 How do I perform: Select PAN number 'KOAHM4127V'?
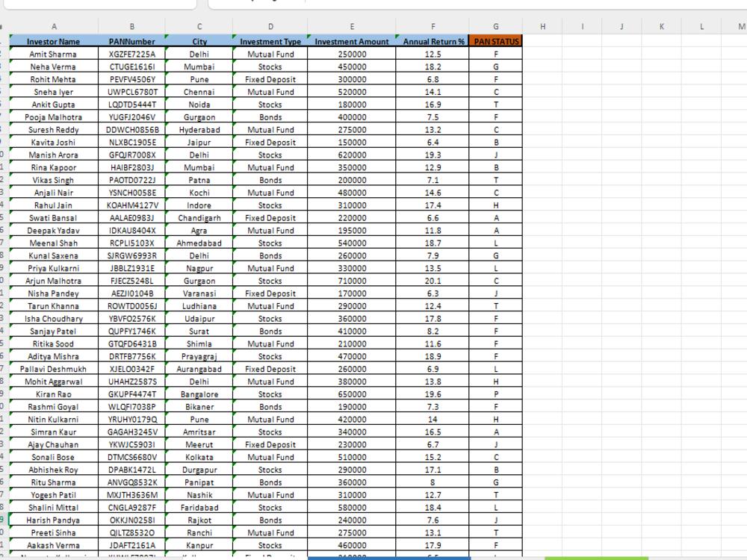pos(132,205)
